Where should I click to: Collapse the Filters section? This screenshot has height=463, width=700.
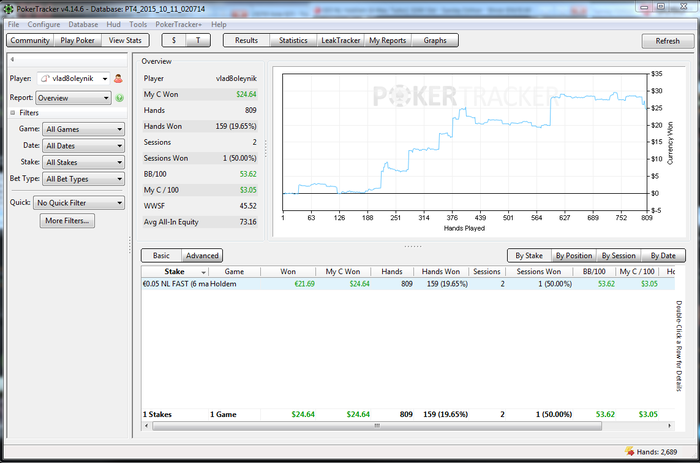[13, 113]
